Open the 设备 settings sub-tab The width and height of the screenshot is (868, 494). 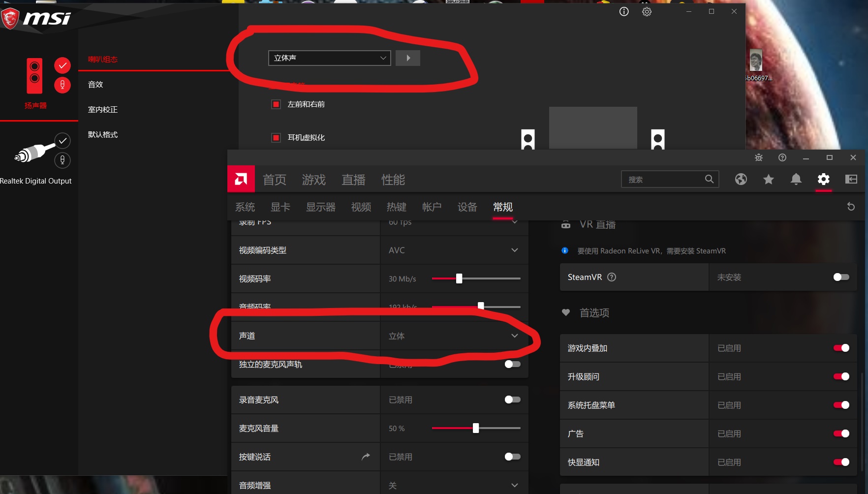[467, 207]
